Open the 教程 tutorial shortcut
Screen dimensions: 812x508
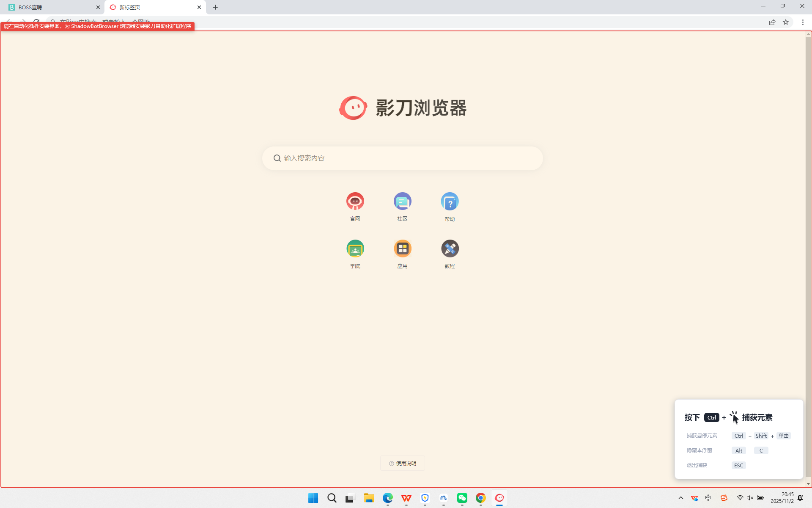tap(450, 248)
